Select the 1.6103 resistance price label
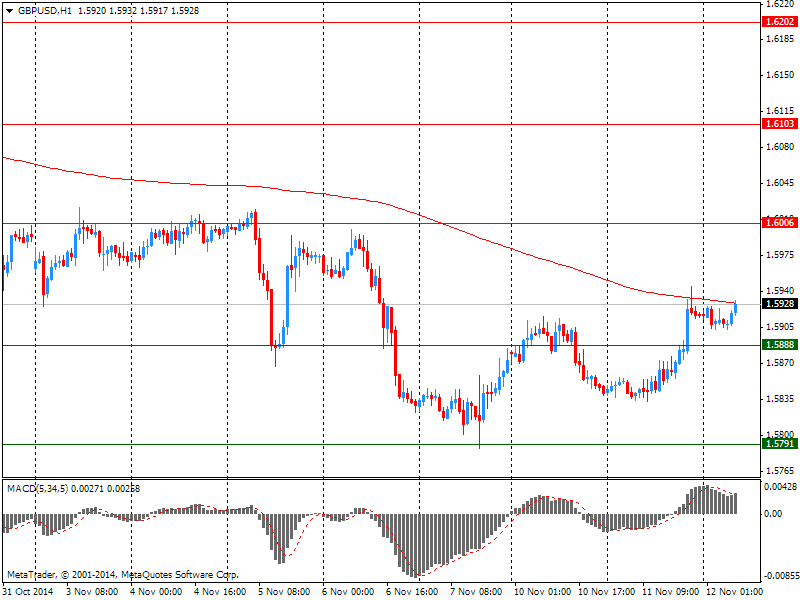 point(780,123)
